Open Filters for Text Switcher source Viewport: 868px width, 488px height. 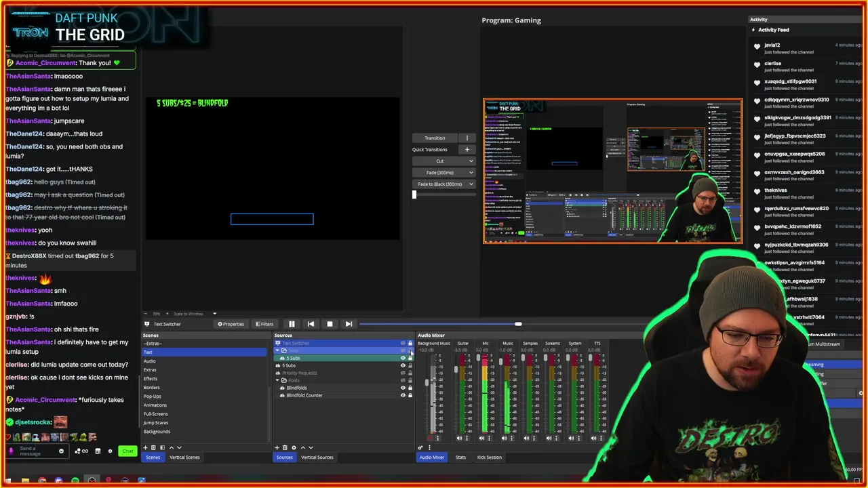pos(264,324)
